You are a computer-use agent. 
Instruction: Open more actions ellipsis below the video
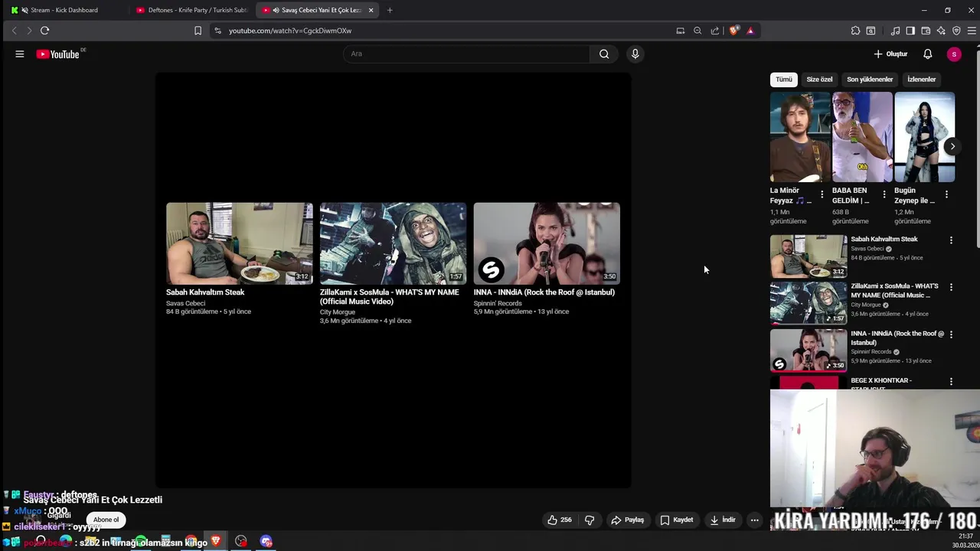pos(754,520)
